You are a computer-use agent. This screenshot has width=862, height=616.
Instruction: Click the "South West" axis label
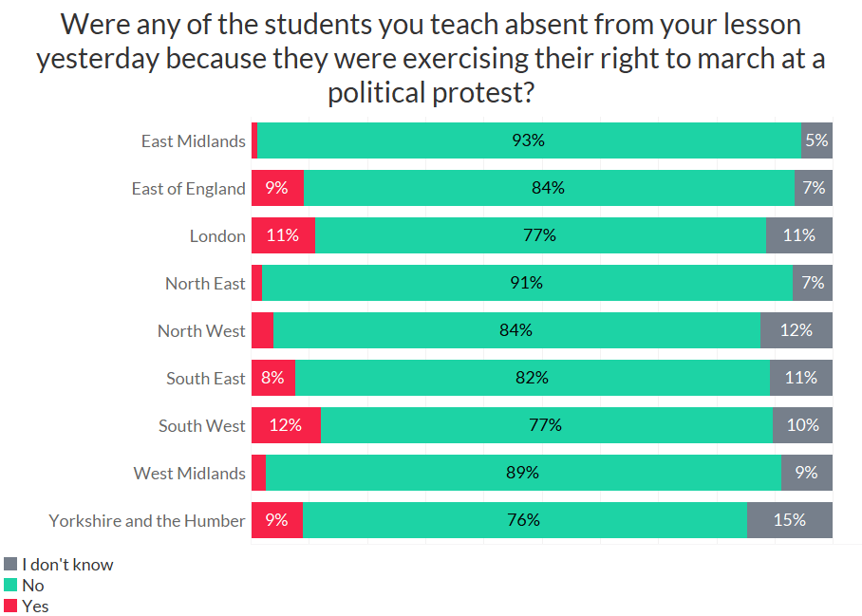click(201, 425)
